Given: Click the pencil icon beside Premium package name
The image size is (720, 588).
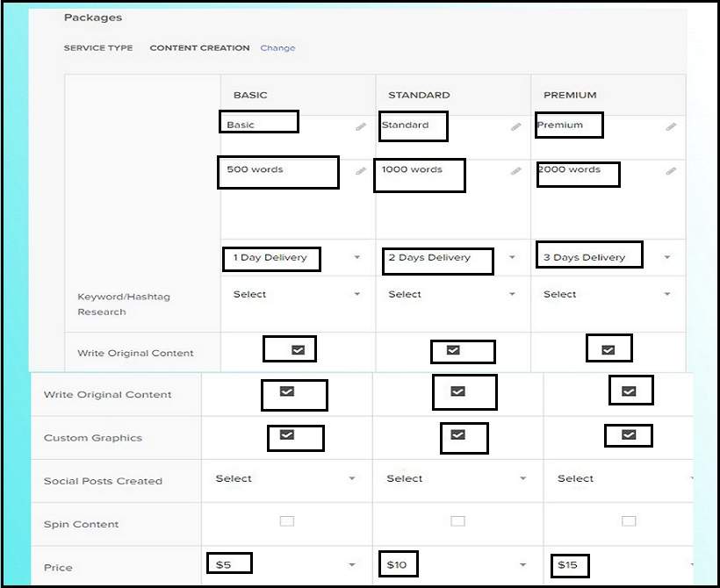Looking at the screenshot, I should click(671, 127).
